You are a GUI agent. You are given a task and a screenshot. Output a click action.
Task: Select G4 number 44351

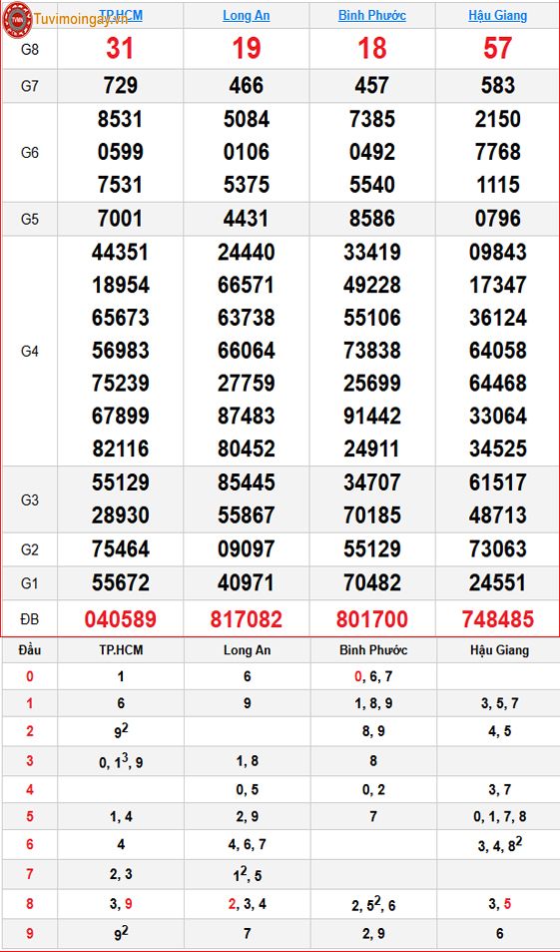(120, 253)
